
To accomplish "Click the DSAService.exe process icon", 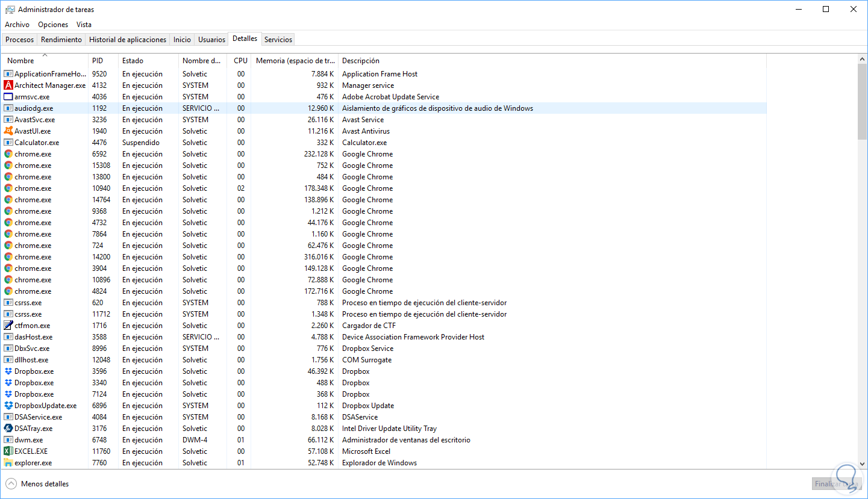I will click(x=8, y=417).
